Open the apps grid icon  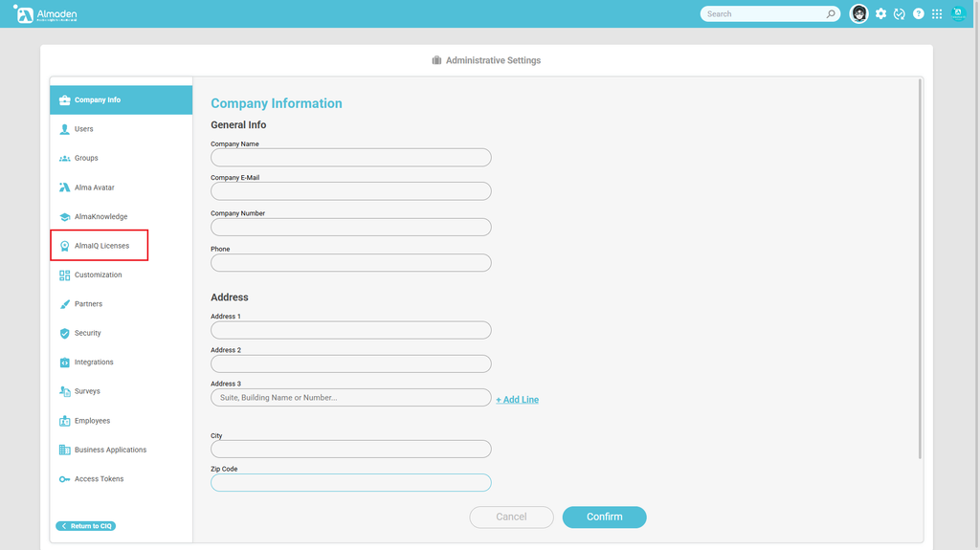tap(937, 13)
